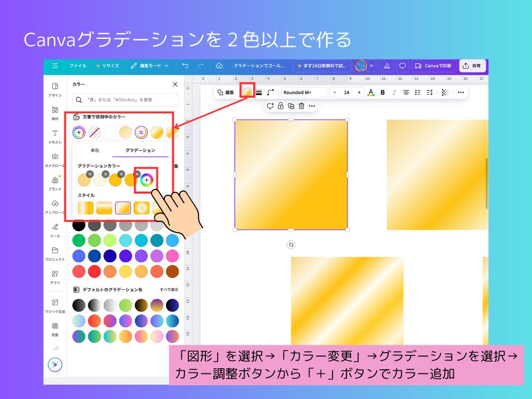Delete the selected square using the trash icon

301,106
